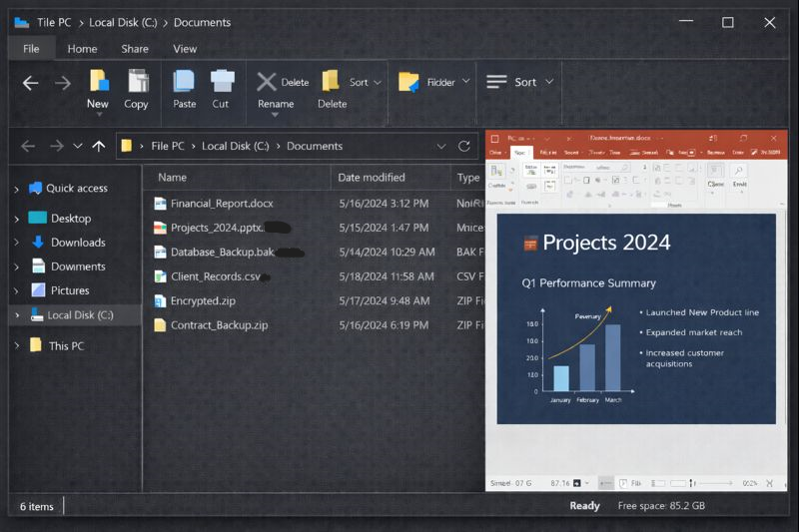This screenshot has height=532, width=799.
Task: Click the back arrow in the ribbon
Action: pyautogui.click(x=30, y=83)
